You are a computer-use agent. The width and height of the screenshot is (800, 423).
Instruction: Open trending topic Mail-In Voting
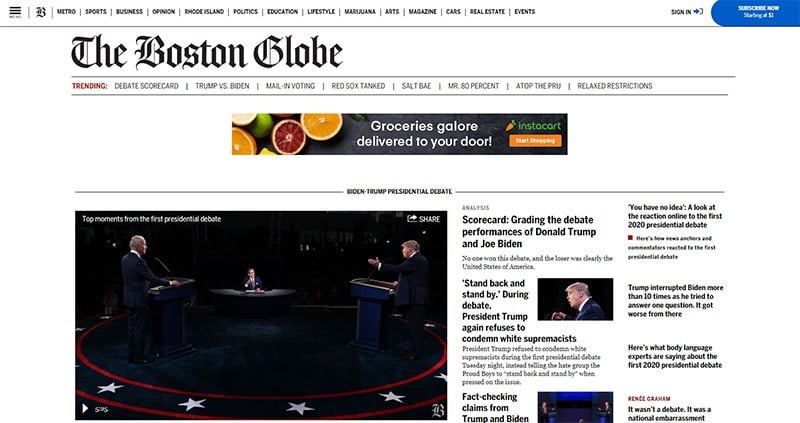(x=290, y=86)
